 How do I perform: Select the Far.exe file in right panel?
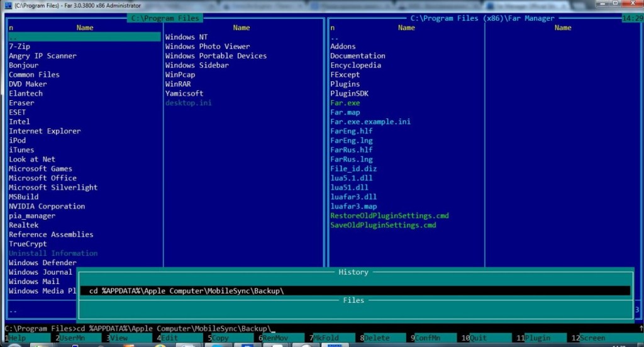[345, 103]
